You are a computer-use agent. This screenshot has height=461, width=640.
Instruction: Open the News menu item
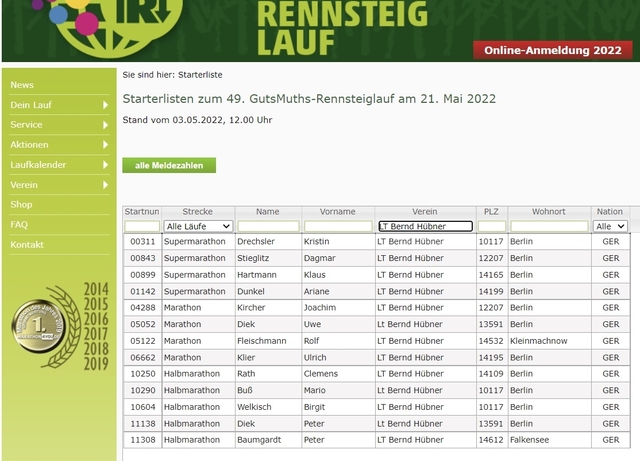point(22,85)
